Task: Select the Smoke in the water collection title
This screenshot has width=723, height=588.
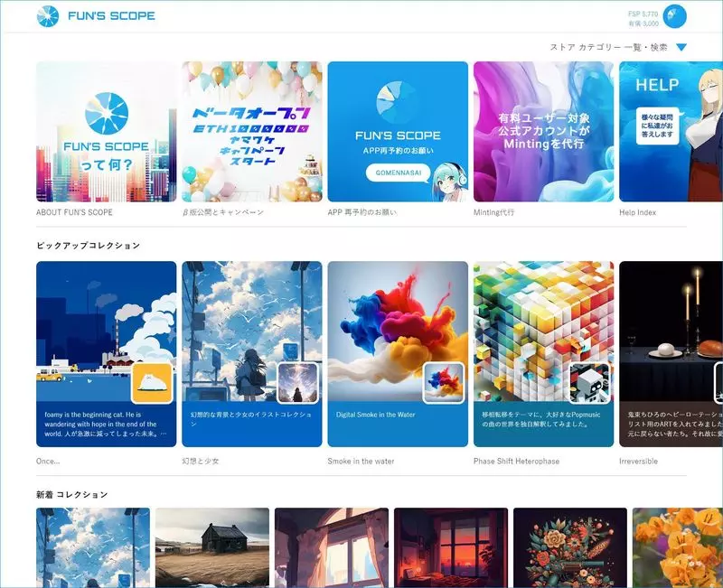Action: click(361, 462)
